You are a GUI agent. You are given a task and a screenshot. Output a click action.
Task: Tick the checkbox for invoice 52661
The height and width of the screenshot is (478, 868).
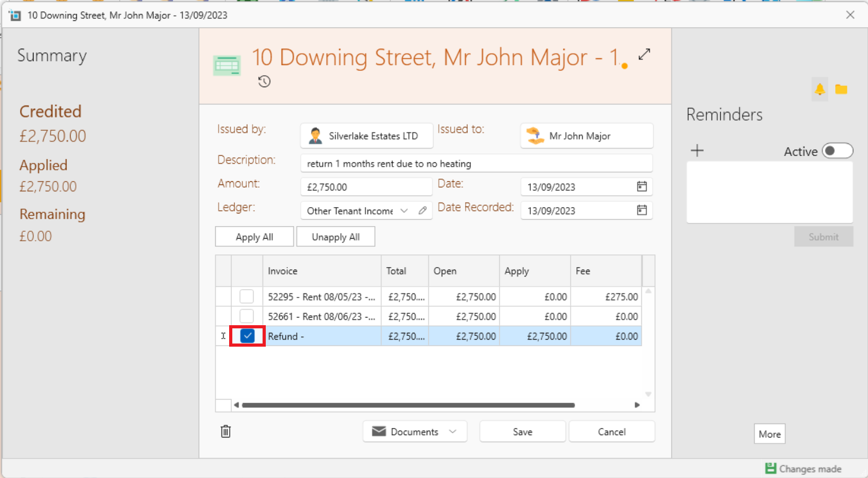point(247,316)
